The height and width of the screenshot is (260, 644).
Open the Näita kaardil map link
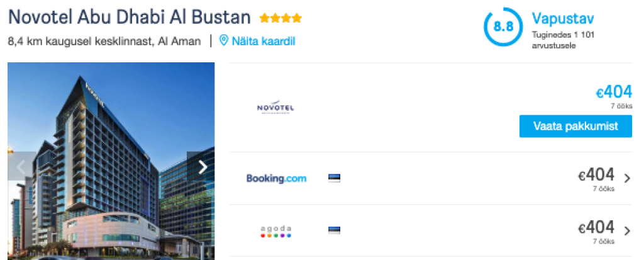coord(263,42)
